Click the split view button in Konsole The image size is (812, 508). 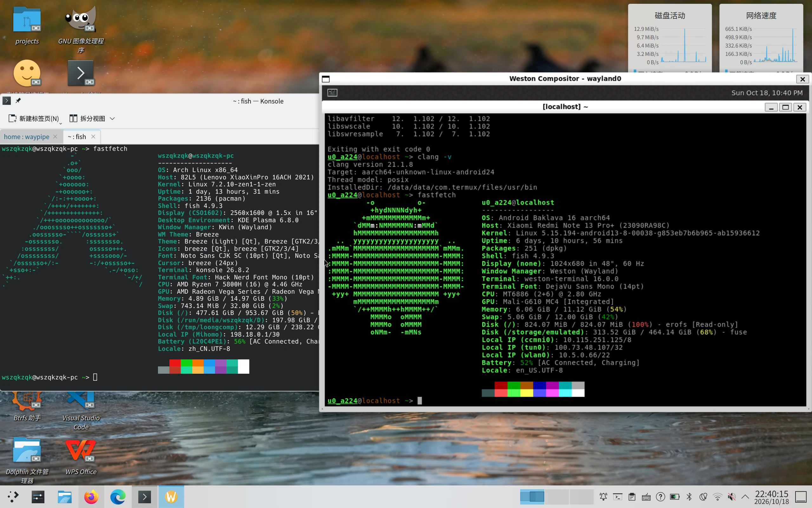click(x=87, y=119)
